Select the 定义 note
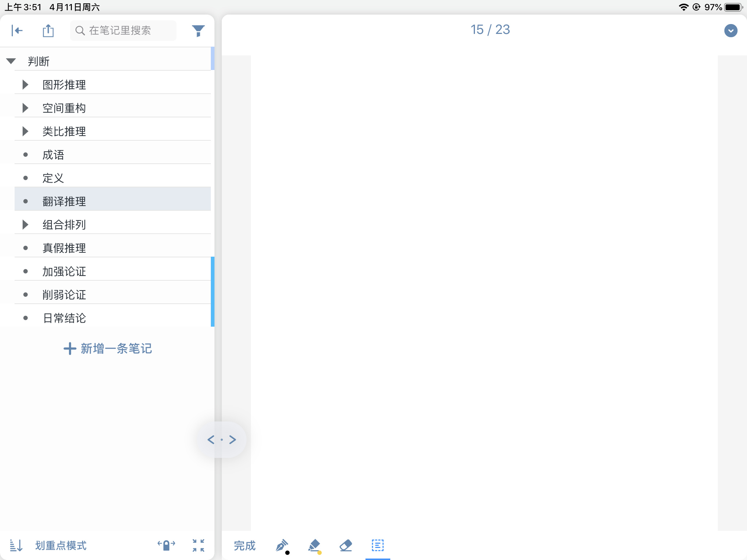The width and height of the screenshot is (747, 560). pos(113,178)
